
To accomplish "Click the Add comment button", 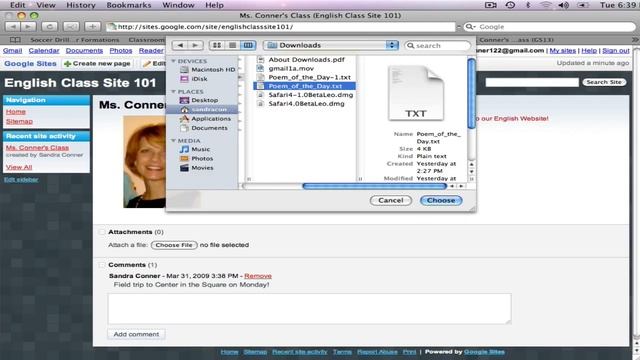I will (x=136, y=334).
